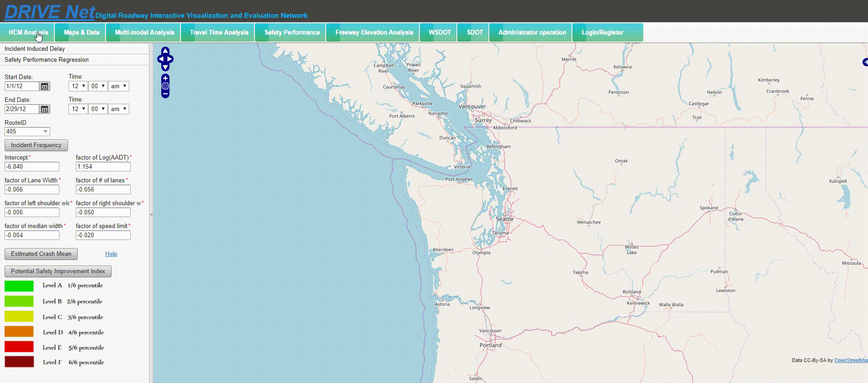Viewport: 868px width, 383px height.
Task: Open End Date calendar picker
Action: pyautogui.click(x=44, y=109)
